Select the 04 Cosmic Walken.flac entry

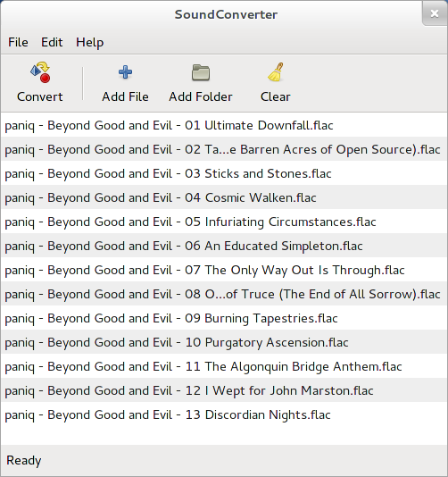[224, 197]
